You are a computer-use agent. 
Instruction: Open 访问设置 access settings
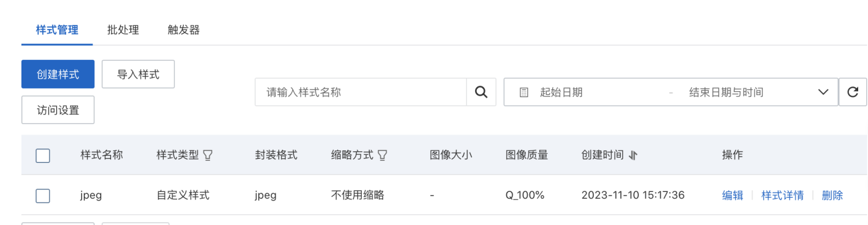pos(58,110)
